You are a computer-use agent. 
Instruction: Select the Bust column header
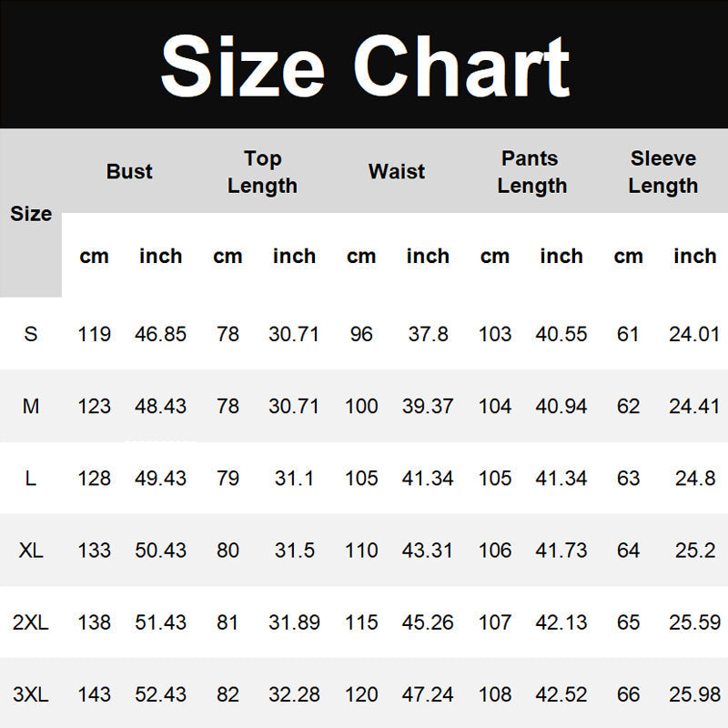[x=129, y=171]
